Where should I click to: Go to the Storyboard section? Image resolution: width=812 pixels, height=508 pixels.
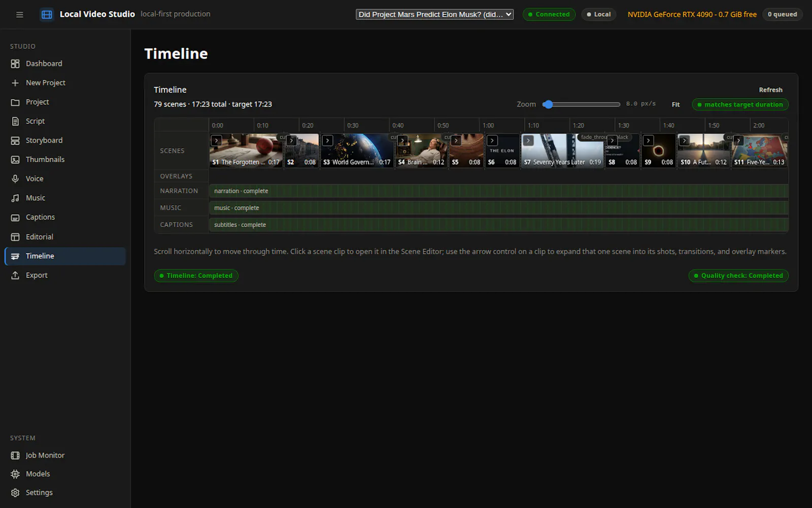65,141
